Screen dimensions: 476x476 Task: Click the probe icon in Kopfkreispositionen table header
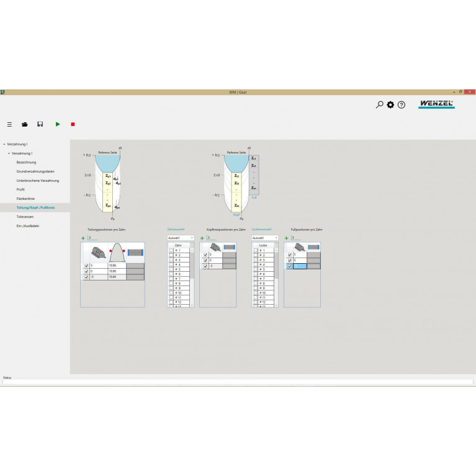[x=215, y=248]
